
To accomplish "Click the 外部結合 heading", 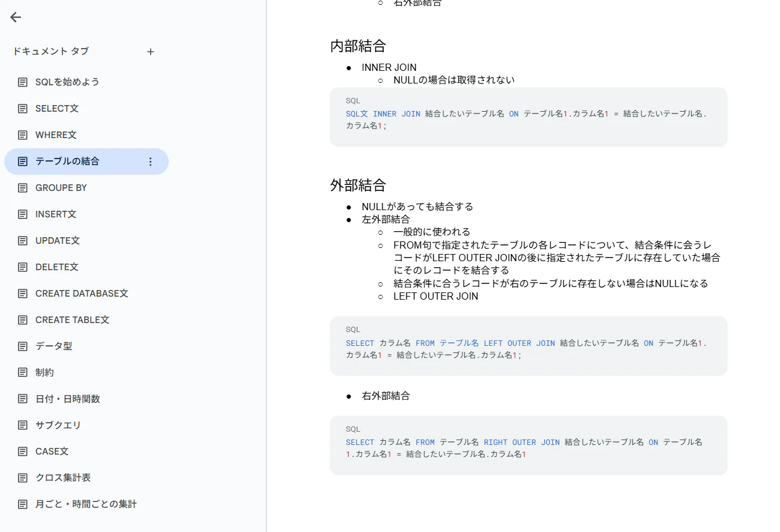I will coord(358,185).
